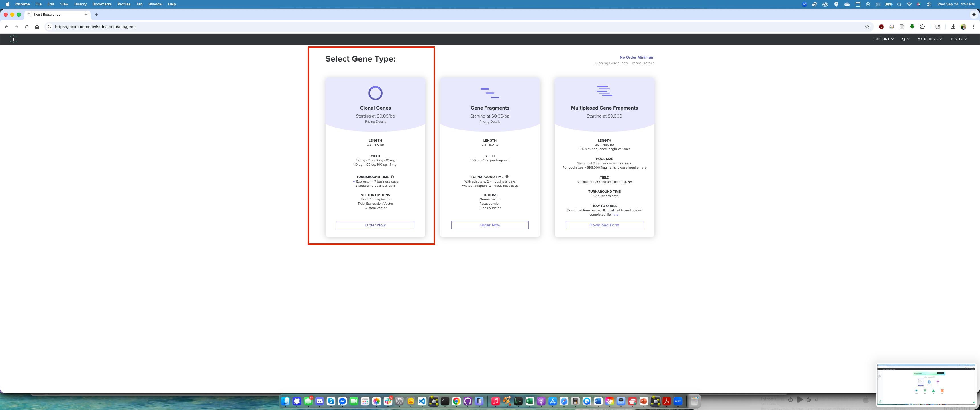Open Slack from the Dock
Image resolution: width=980 pixels, height=410 pixels.
coord(388,401)
